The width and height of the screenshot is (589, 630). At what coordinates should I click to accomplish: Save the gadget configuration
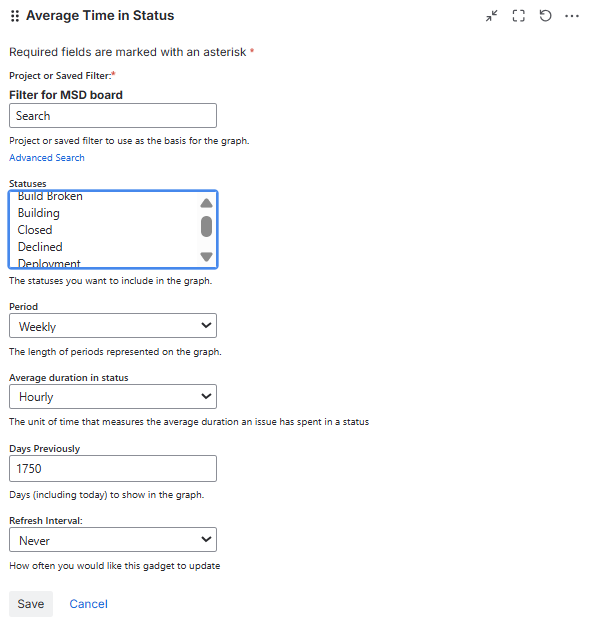coord(31,603)
